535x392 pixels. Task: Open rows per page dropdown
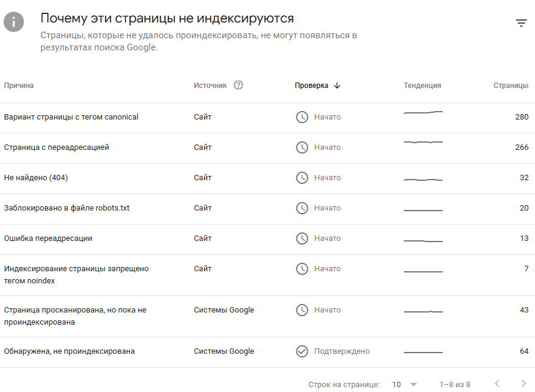[x=405, y=384]
